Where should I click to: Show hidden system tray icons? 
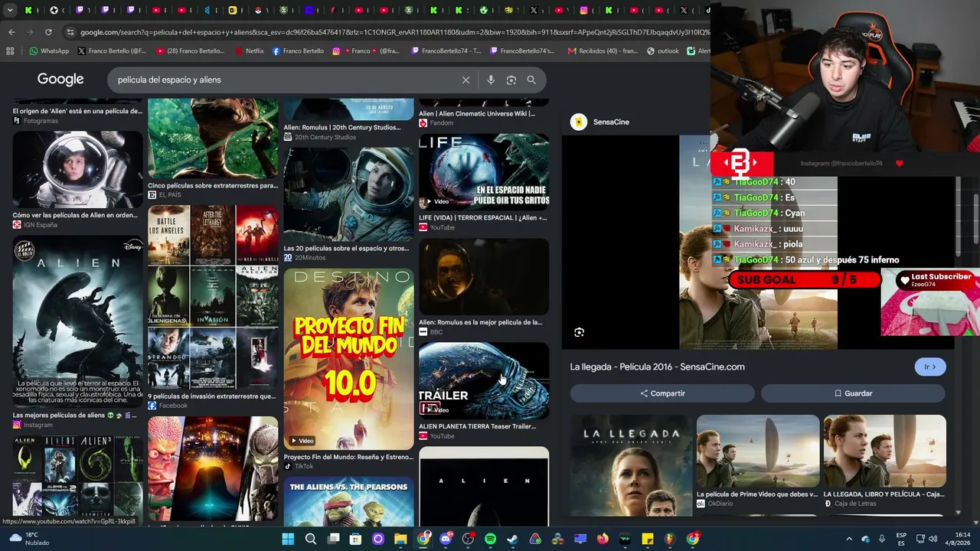pos(848,539)
